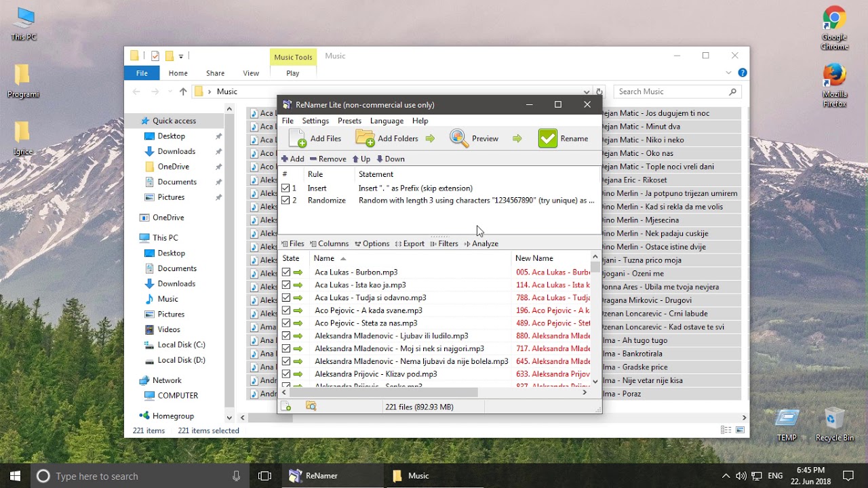868x488 pixels.
Task: Click the State column header
Action: point(294,258)
